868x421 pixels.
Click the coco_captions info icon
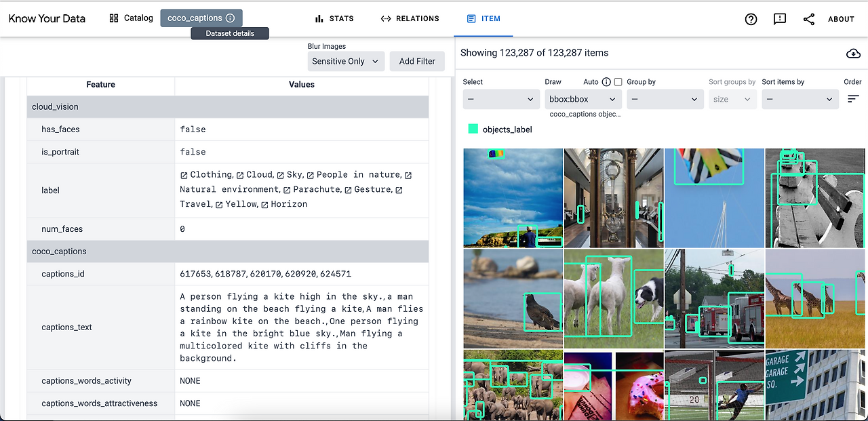tap(230, 18)
